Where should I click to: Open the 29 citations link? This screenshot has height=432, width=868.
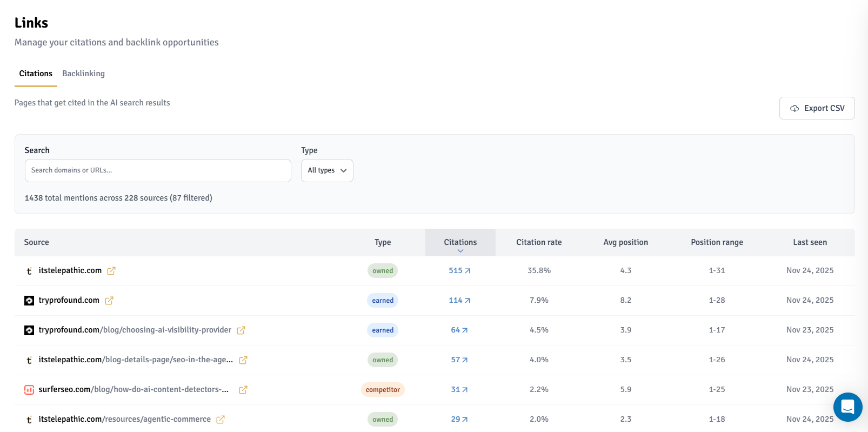[459, 419]
